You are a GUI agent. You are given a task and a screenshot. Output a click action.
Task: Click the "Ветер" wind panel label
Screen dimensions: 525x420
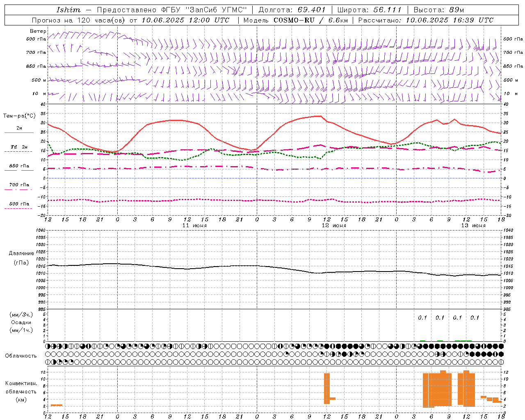click(x=38, y=31)
